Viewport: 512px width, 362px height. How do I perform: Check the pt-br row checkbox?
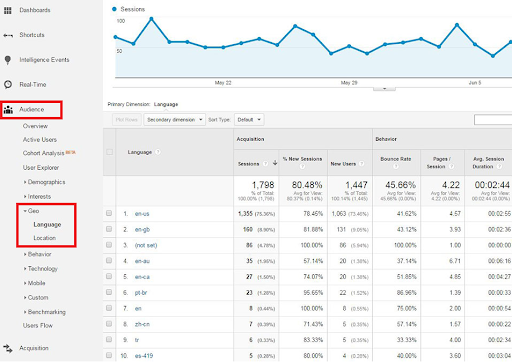pyautogui.click(x=109, y=292)
